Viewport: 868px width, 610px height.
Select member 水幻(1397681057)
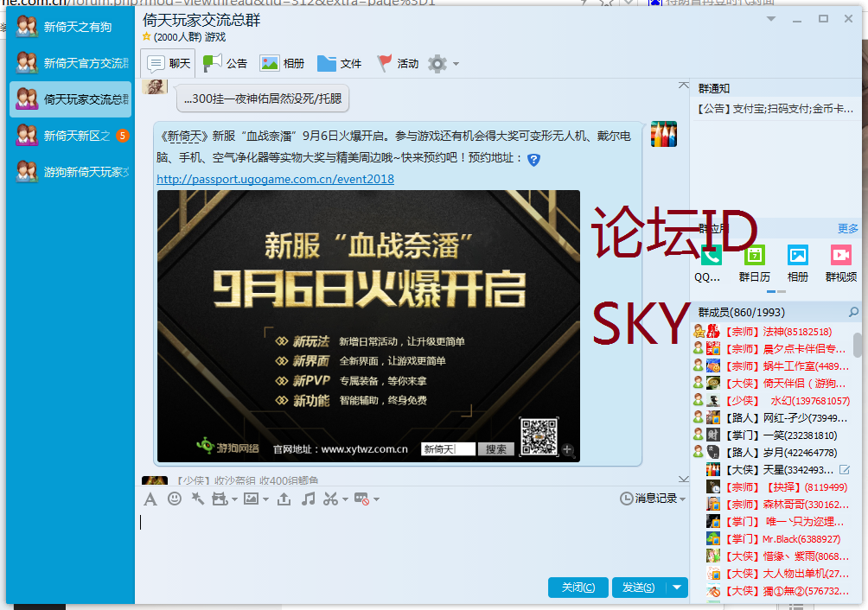point(772,401)
